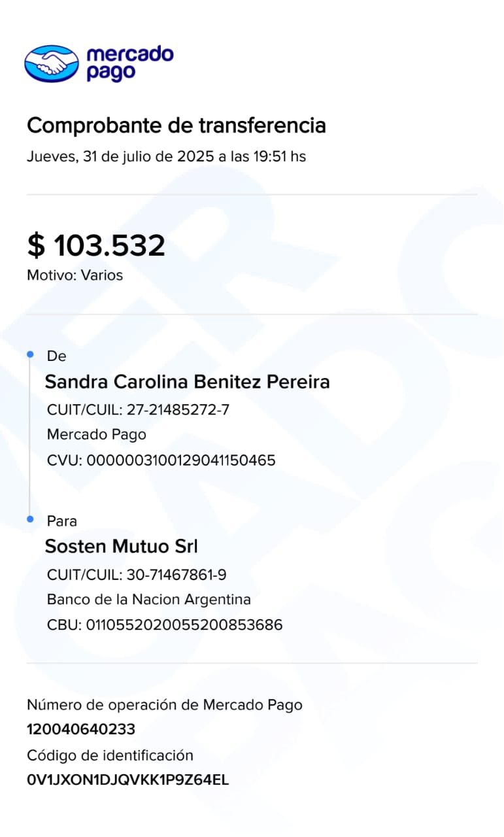Click the Mercado Pago sender bank label

pos(97,434)
